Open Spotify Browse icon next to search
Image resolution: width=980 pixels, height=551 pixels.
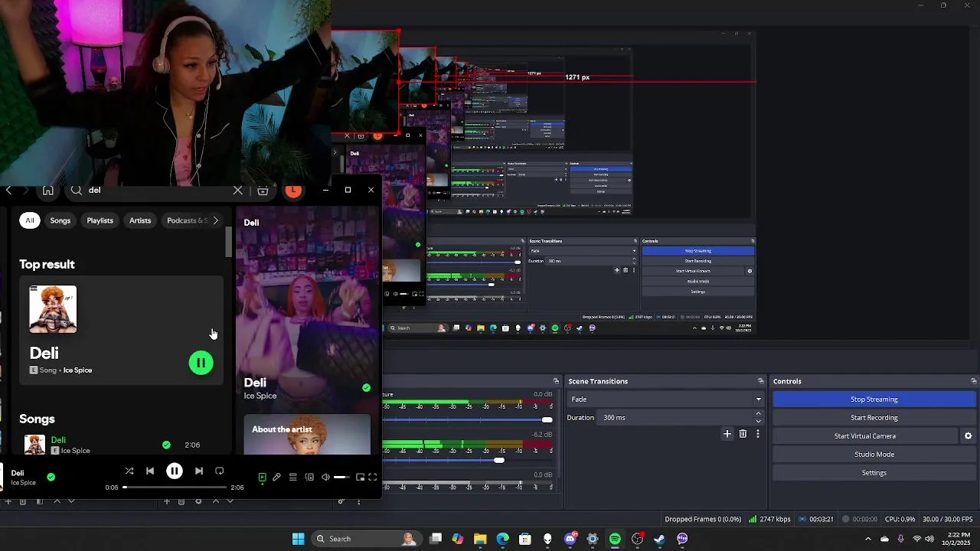pos(263,191)
